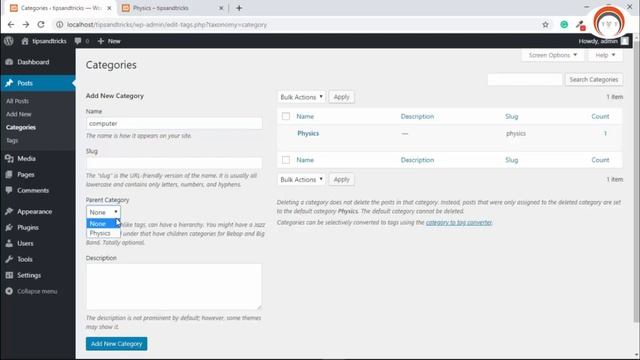Screen dimensions: 640x360
Task: Click the browser address bar URL
Action: pyautogui.click(x=167, y=24)
